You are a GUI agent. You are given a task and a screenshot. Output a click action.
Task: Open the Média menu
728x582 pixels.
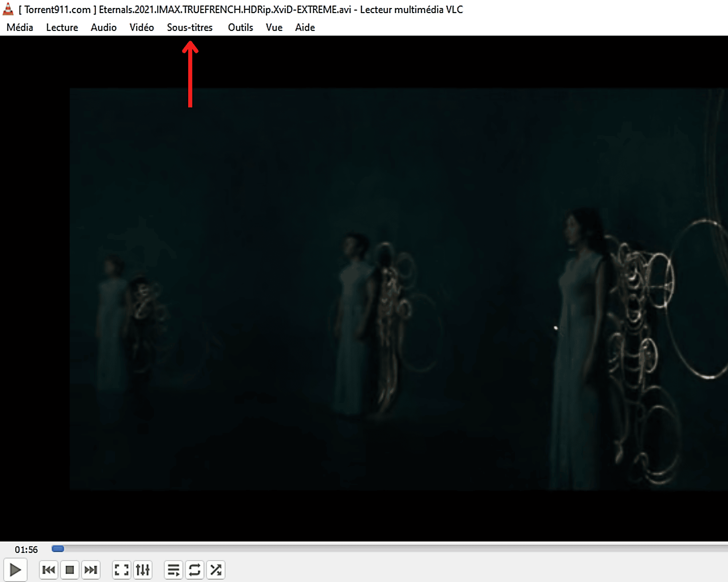point(20,27)
